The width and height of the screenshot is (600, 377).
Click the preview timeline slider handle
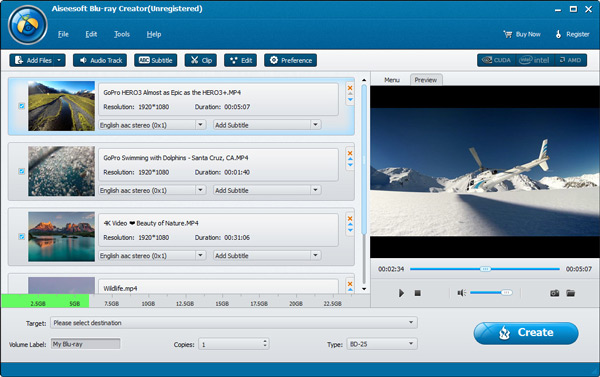pos(485,269)
